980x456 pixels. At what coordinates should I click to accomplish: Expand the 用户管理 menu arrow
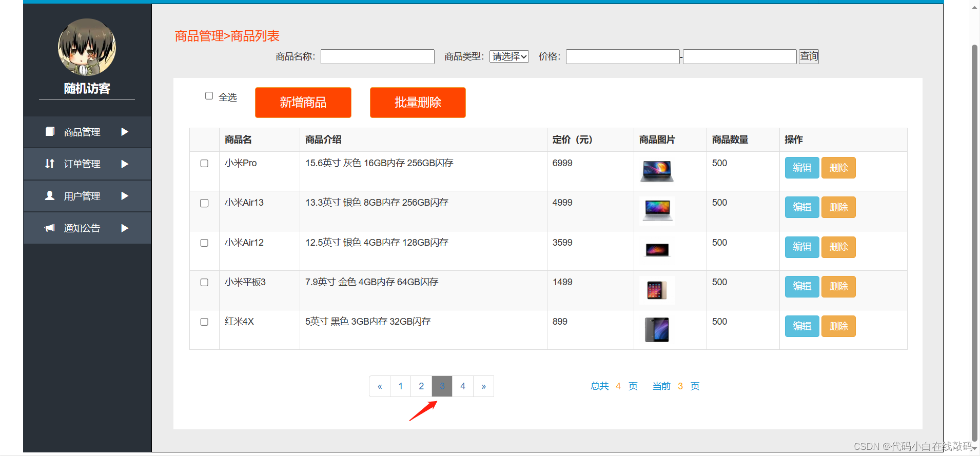(125, 196)
